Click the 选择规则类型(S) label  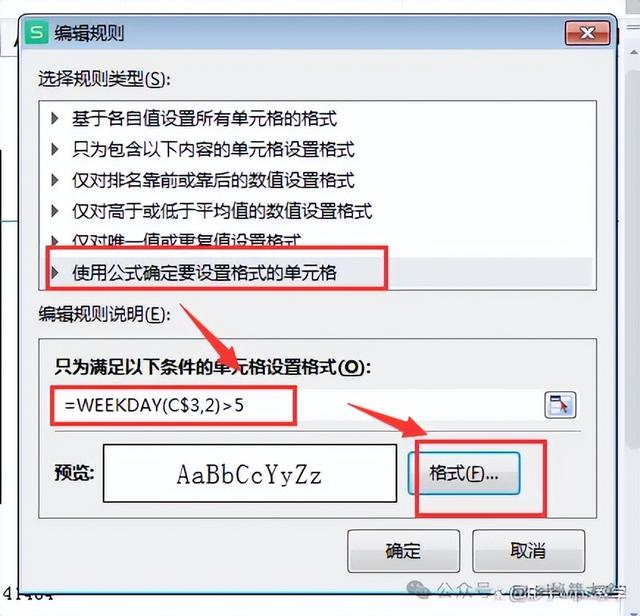point(104,78)
